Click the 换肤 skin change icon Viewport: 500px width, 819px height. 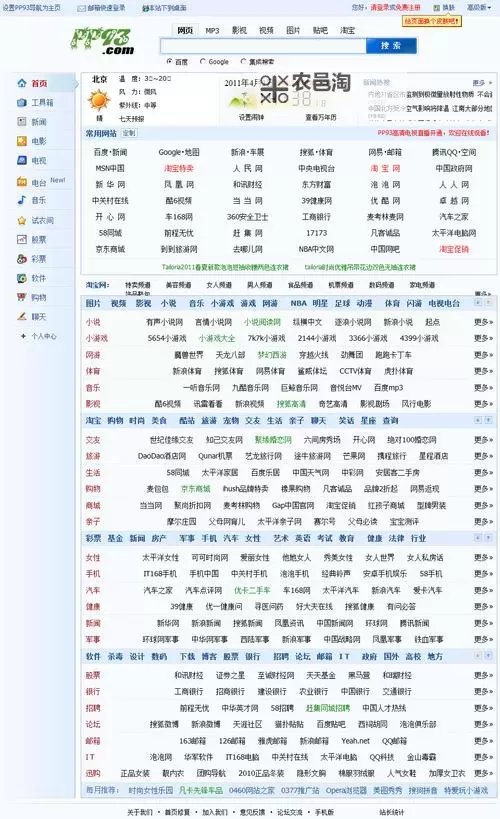click(x=437, y=8)
